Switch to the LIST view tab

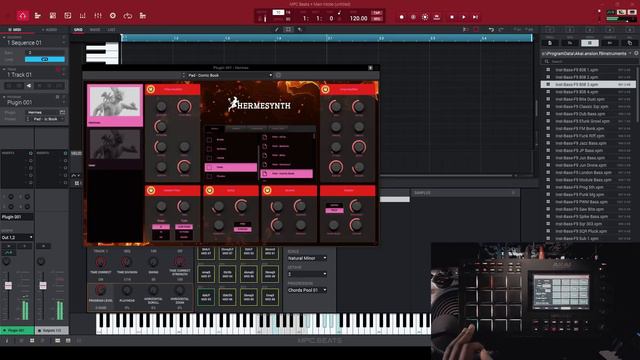click(x=111, y=30)
